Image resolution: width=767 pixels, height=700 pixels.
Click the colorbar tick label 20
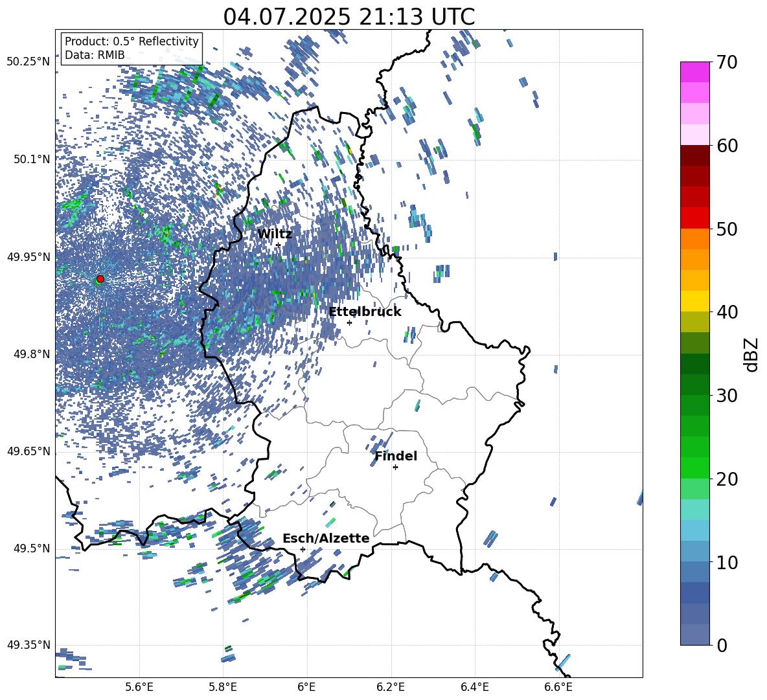pos(727,479)
